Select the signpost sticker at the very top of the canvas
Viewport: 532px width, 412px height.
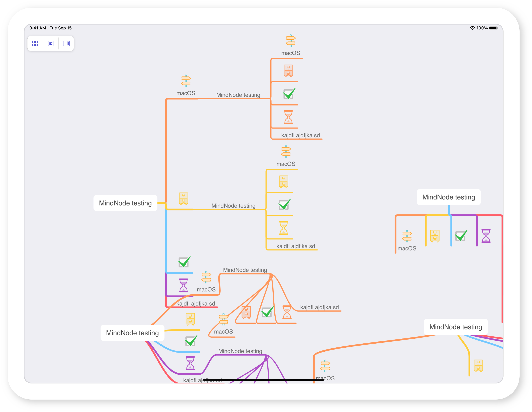click(291, 41)
